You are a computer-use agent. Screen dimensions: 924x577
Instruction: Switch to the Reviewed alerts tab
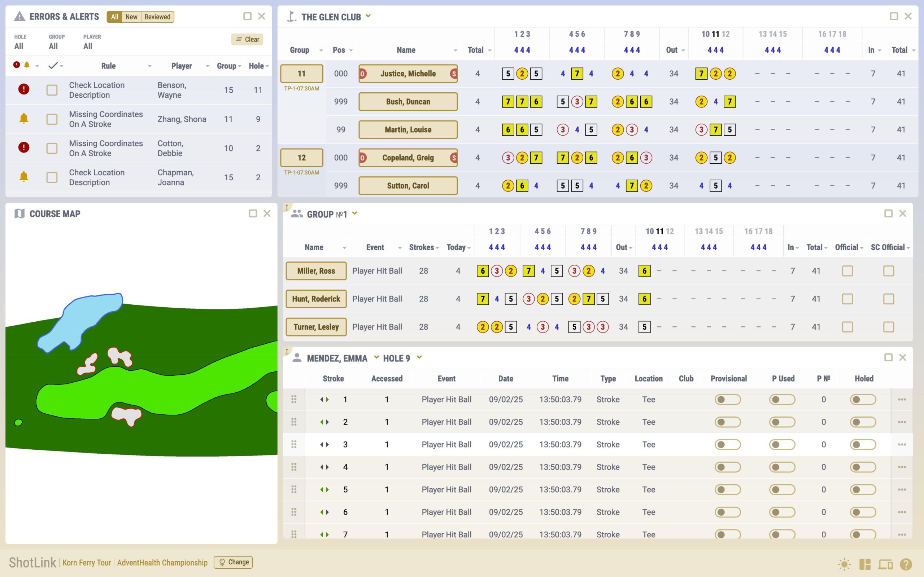(x=157, y=17)
